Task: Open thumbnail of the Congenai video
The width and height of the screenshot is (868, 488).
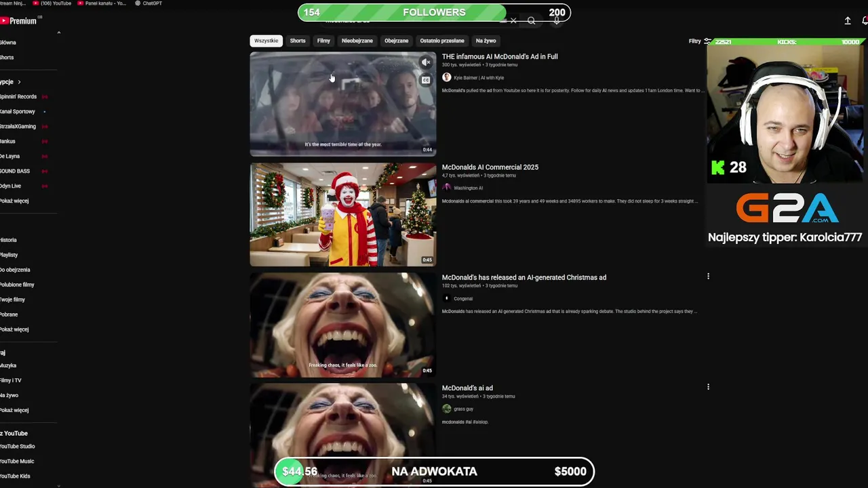Action: click(x=343, y=325)
